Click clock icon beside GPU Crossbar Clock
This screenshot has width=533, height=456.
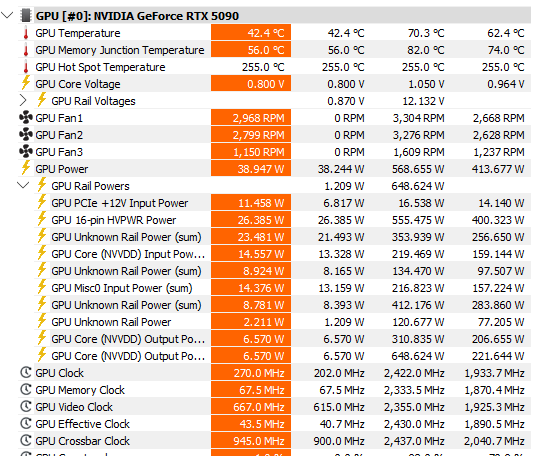click(26, 441)
